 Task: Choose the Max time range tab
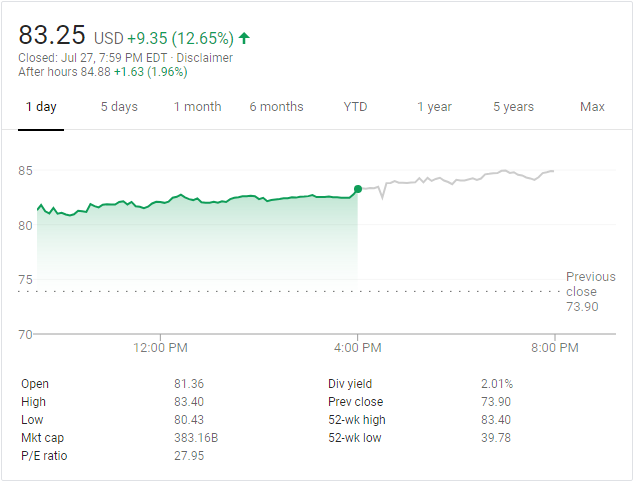coord(592,107)
